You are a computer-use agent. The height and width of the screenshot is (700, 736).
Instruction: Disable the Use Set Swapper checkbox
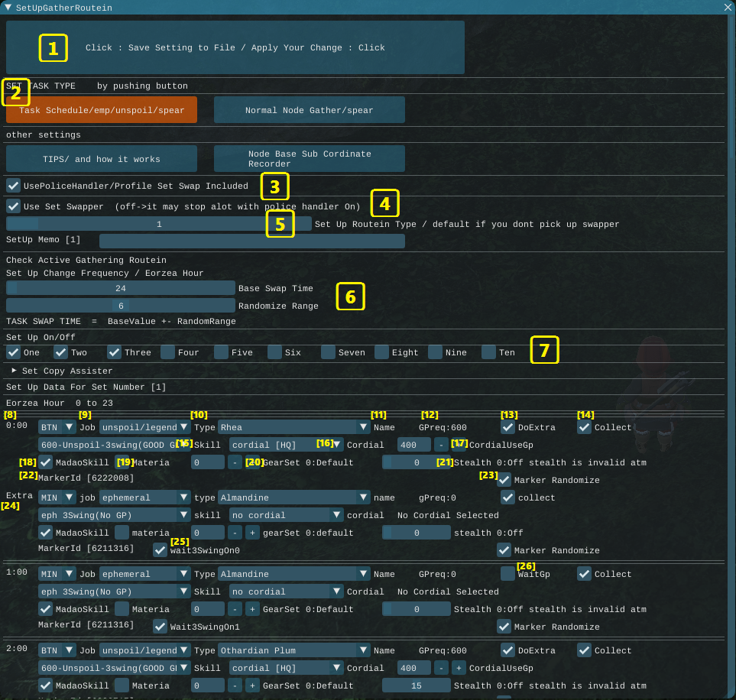[x=14, y=206]
